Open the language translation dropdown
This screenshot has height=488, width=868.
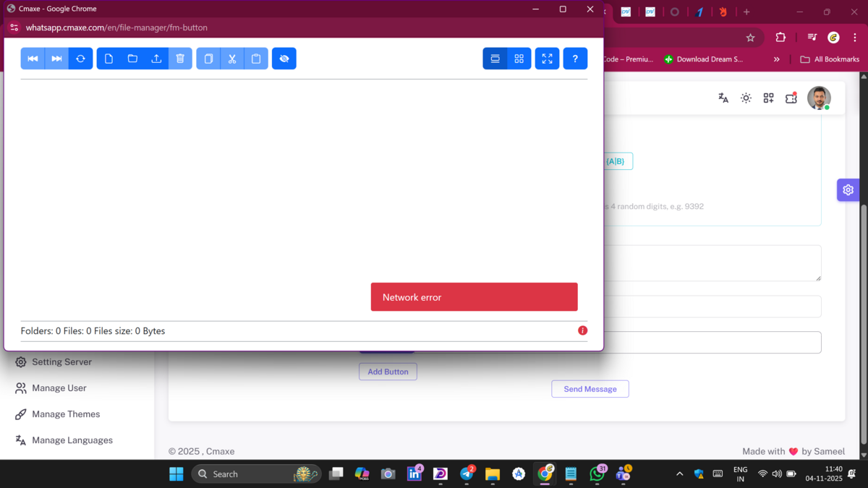[x=723, y=98]
